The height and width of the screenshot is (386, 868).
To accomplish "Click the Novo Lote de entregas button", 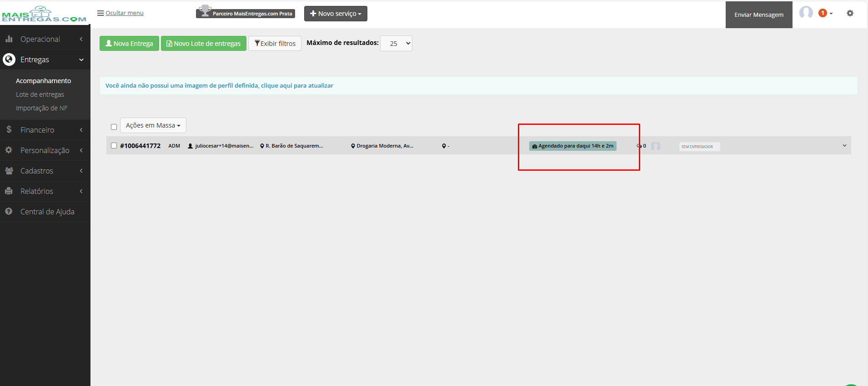I will 204,44.
